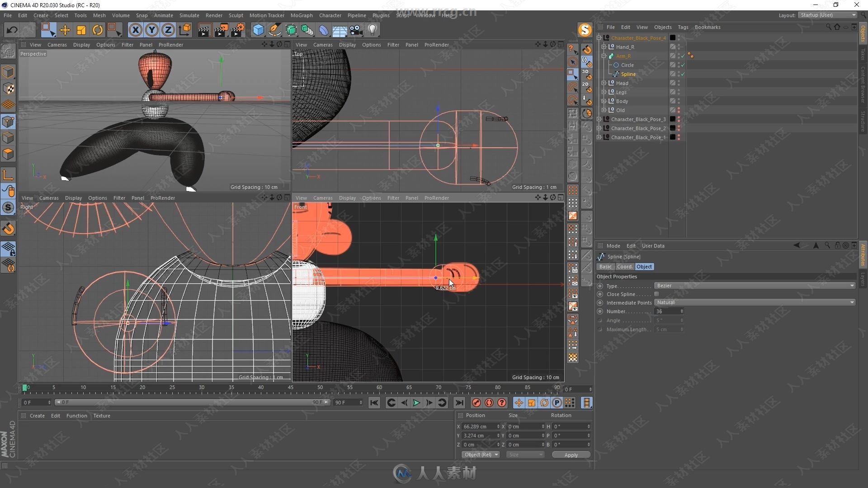868x488 pixels.
Task: Select the Body object in tree
Action: coord(622,101)
